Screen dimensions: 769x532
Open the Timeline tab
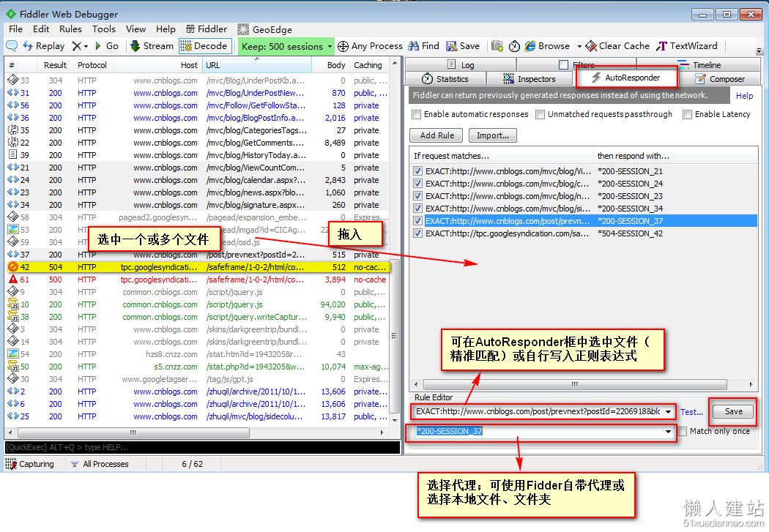(x=699, y=64)
